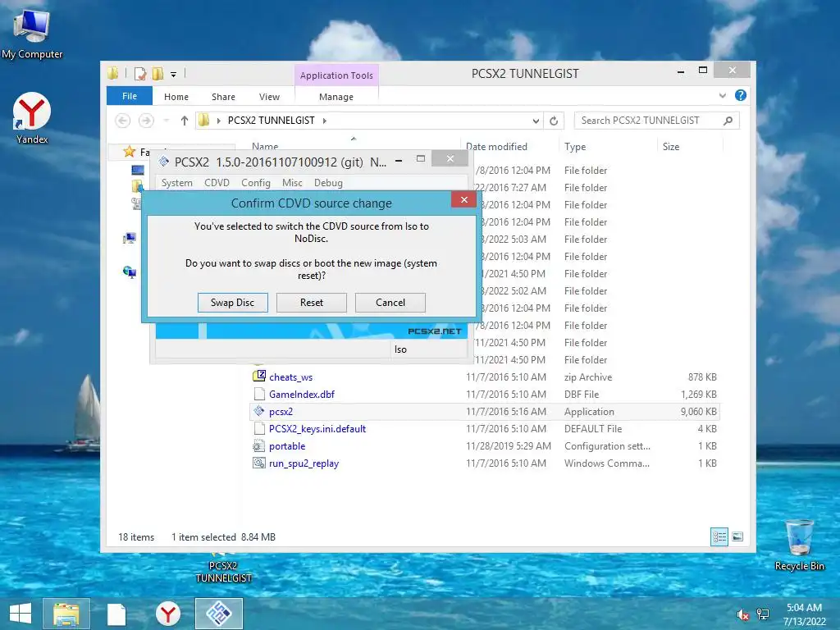Open the Yandex desktop shortcut
The image size is (840, 630).
pyautogui.click(x=32, y=119)
